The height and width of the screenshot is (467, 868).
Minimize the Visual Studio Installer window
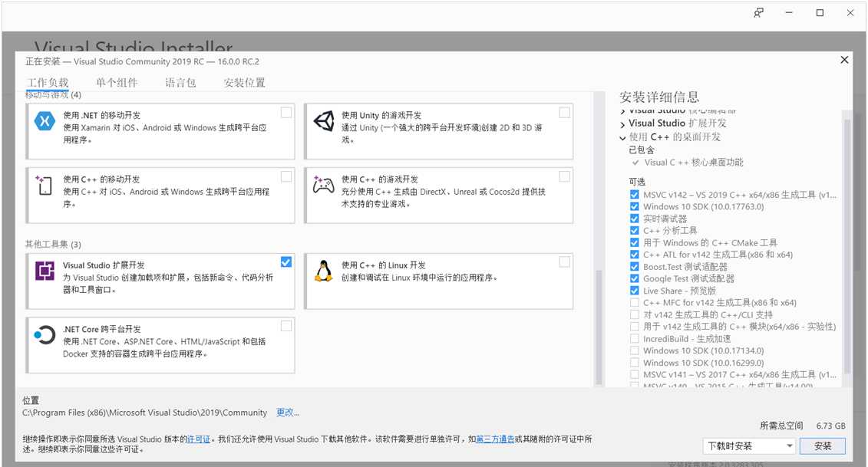(x=790, y=13)
